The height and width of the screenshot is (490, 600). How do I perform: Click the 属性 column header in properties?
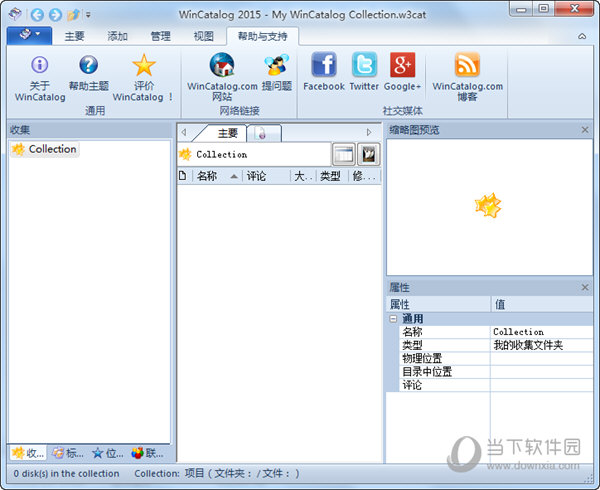(x=439, y=304)
